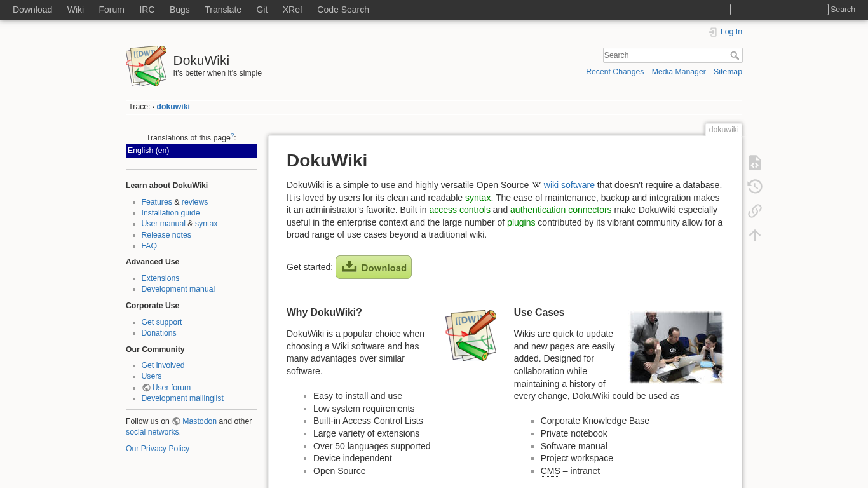Open the Users link
Image resolution: width=868 pixels, height=488 pixels.
point(151,376)
